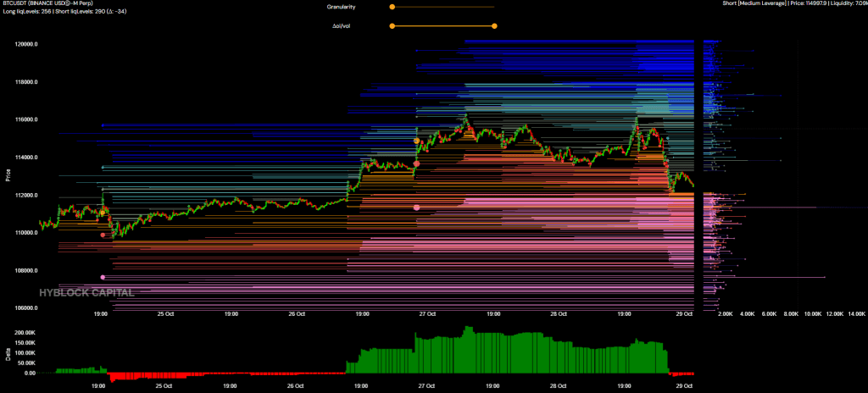The height and width of the screenshot is (393, 868).
Task: Select the 2.00K liquidity axis label
Action: tap(724, 314)
